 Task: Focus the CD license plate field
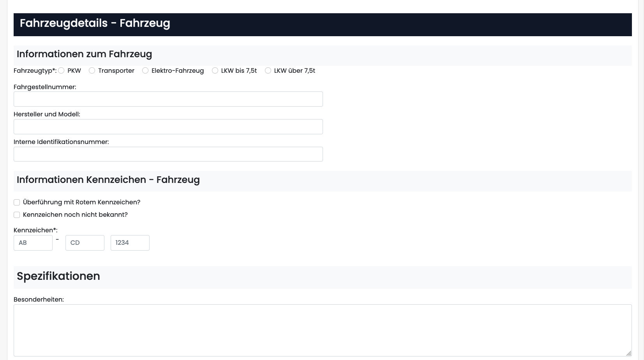[x=85, y=243]
